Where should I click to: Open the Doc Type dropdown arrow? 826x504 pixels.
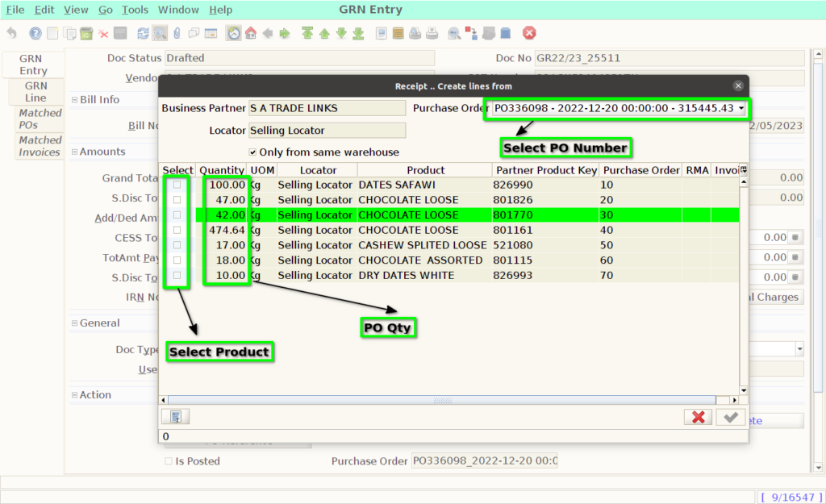(799, 348)
